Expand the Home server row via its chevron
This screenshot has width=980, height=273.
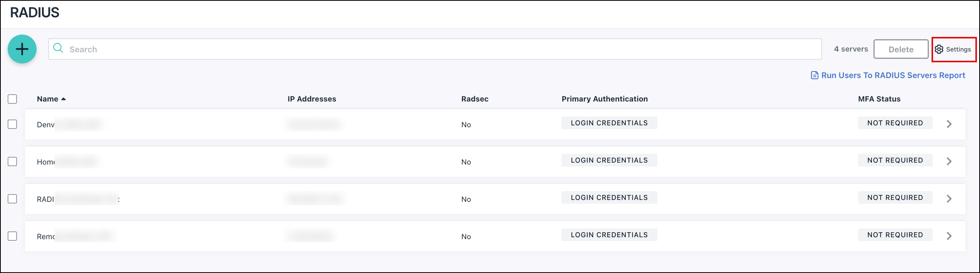click(949, 161)
